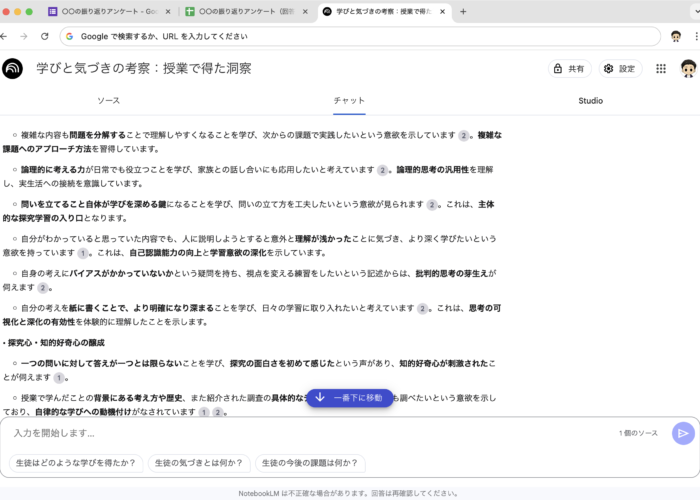Click the 一番下に移動 jump-to-bottom button
The height and width of the screenshot is (500, 700).
pyautogui.click(x=350, y=398)
